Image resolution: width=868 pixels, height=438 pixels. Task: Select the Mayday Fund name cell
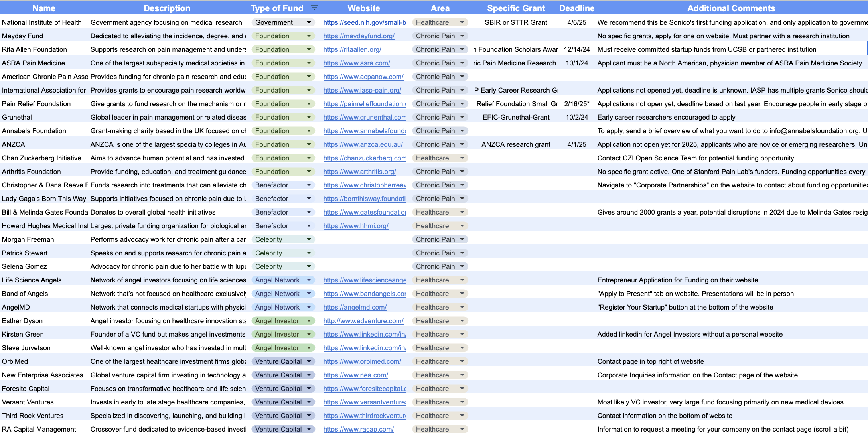click(x=44, y=36)
